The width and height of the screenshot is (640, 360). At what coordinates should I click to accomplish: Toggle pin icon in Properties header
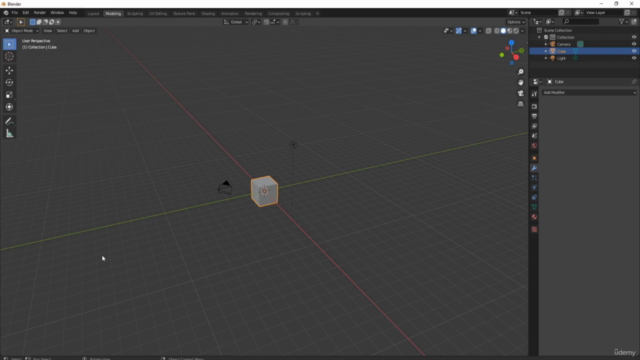[x=634, y=82]
